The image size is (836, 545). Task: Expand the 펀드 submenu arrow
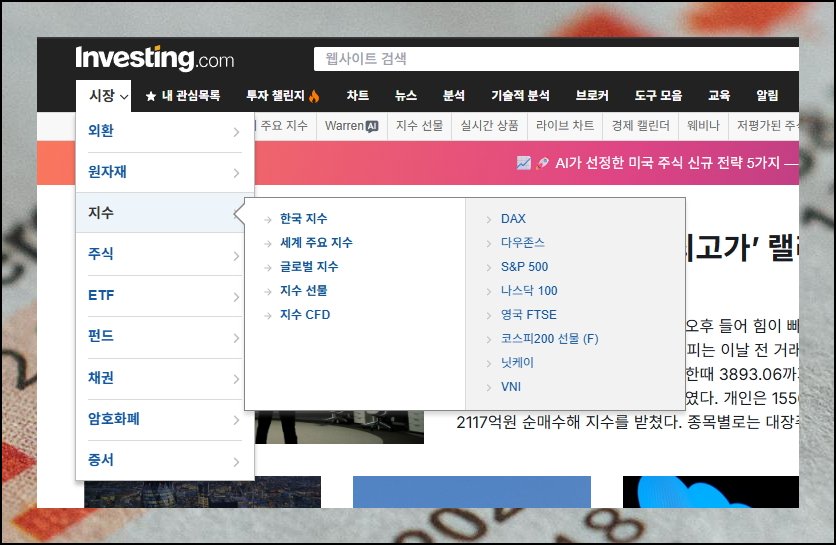(236, 338)
